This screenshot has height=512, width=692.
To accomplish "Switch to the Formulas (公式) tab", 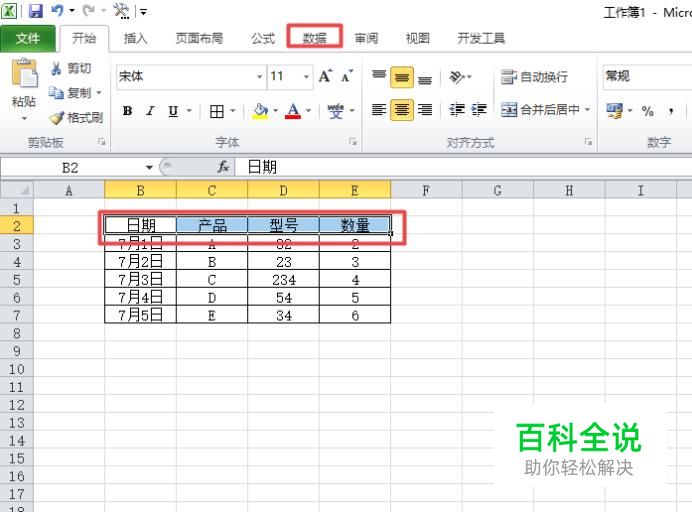I will pyautogui.click(x=263, y=38).
